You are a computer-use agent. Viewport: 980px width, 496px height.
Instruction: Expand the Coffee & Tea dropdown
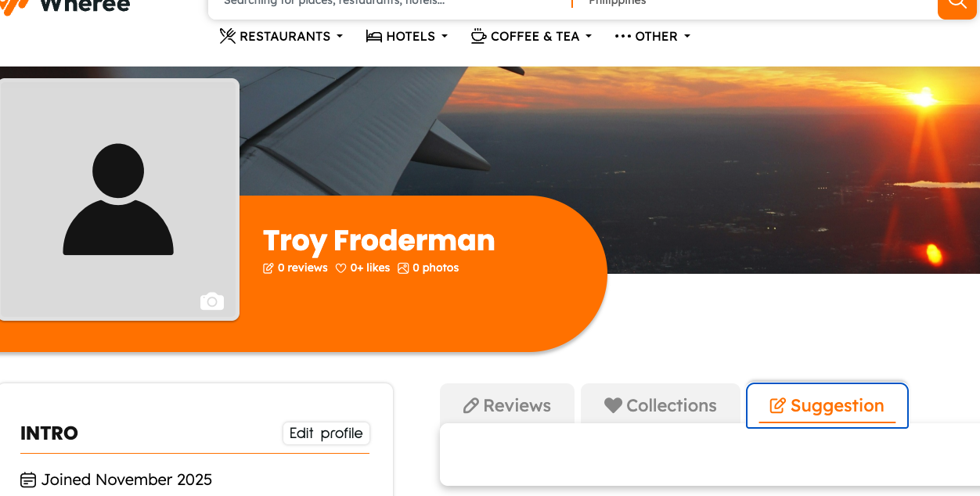(x=532, y=36)
